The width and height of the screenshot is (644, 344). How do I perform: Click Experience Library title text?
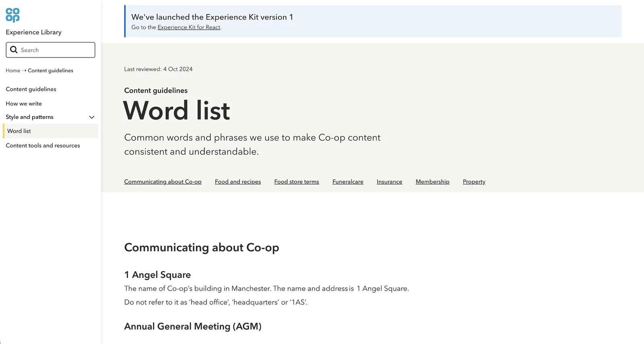pos(33,32)
